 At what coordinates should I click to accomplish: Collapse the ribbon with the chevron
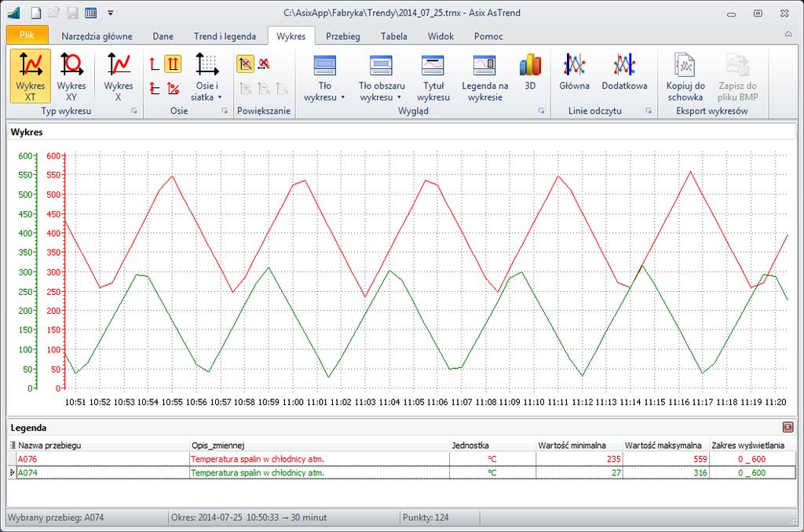[x=788, y=35]
